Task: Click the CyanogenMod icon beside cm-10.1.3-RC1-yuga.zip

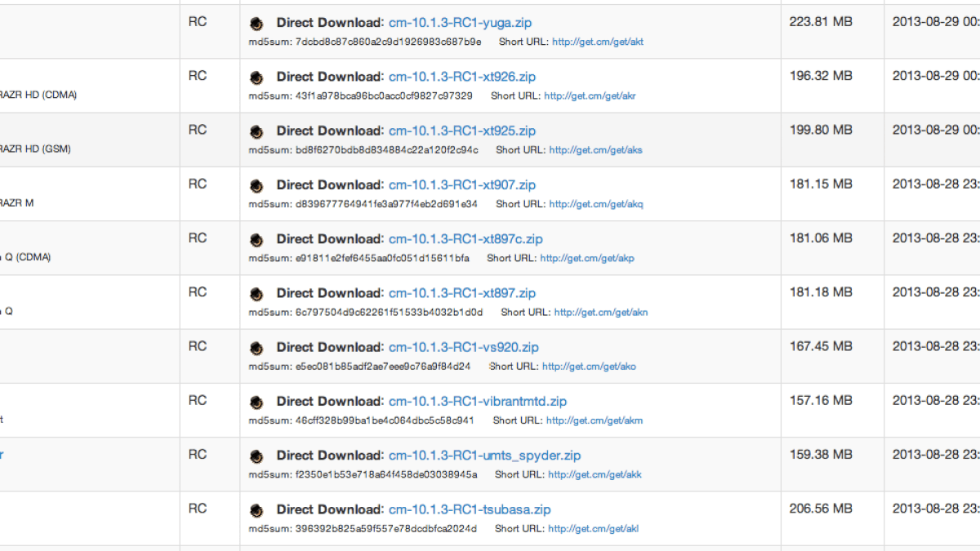Action: click(x=256, y=24)
